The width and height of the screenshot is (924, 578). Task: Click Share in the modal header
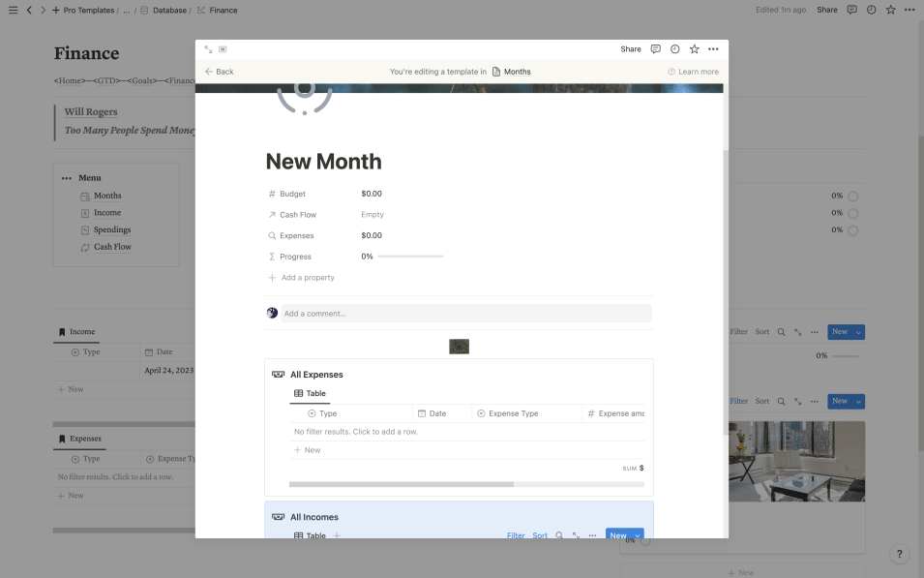coord(631,49)
